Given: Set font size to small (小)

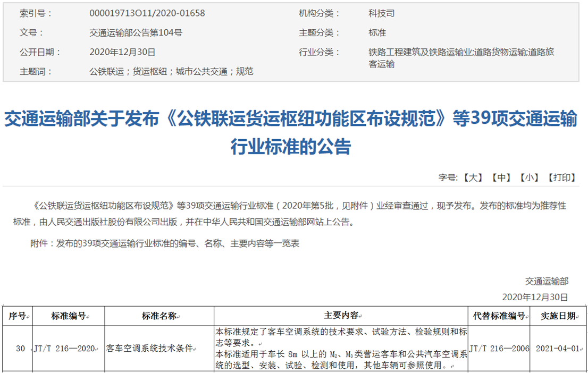Looking at the screenshot, I should coord(529,177).
